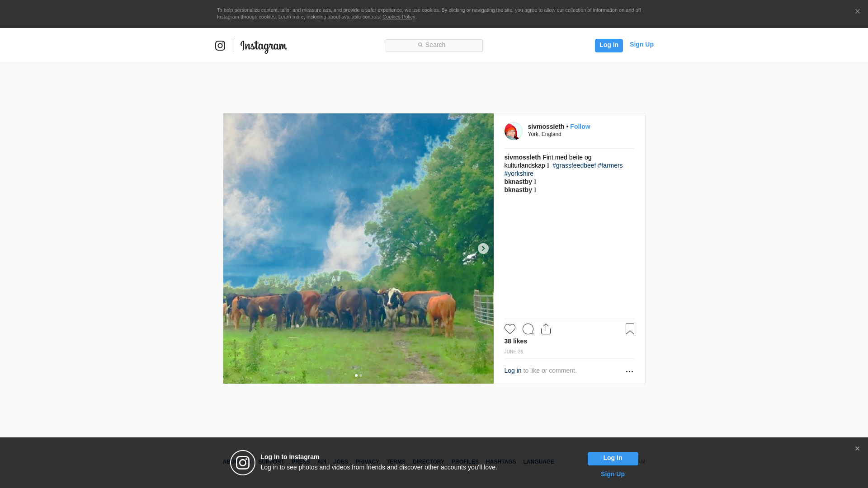Open the API footer link

(322, 462)
